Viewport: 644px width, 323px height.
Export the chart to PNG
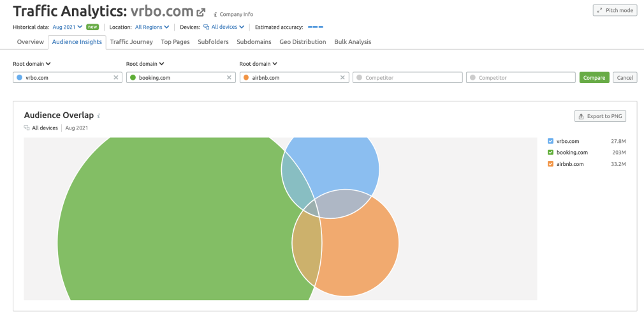(x=600, y=116)
